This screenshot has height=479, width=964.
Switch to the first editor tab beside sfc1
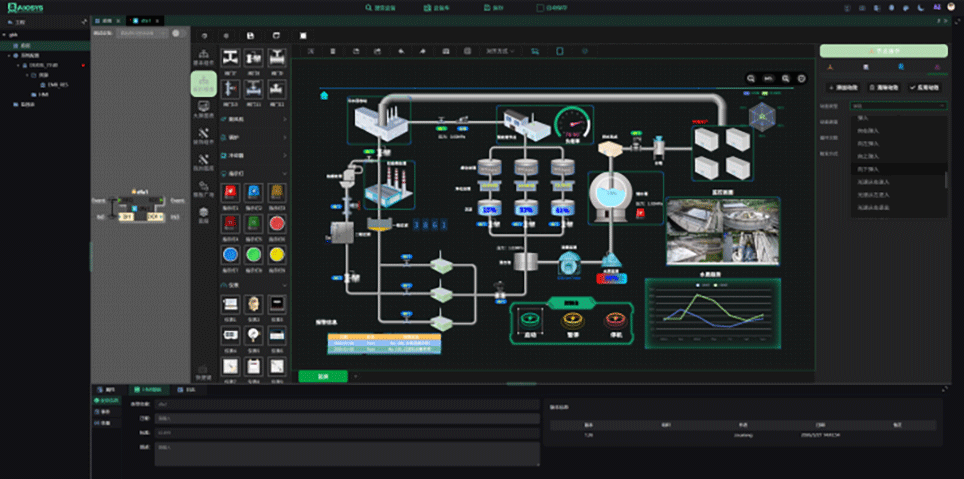(x=109, y=21)
